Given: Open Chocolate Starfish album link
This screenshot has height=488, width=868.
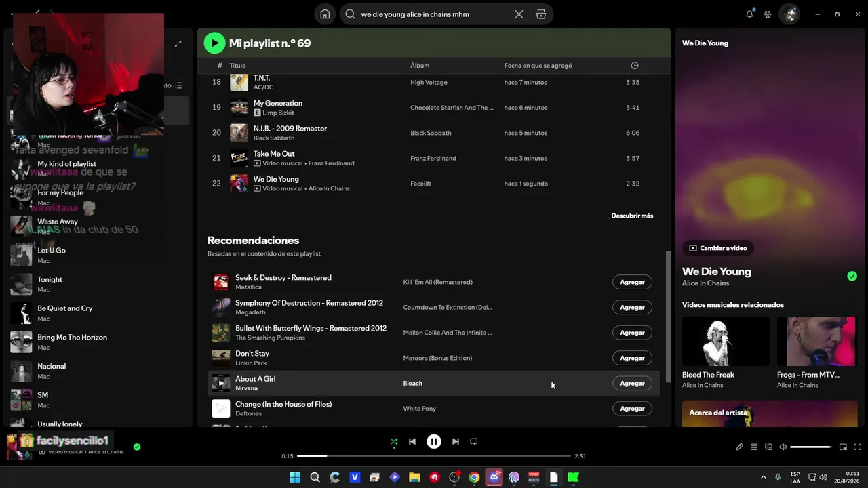Looking at the screenshot, I should tap(452, 108).
